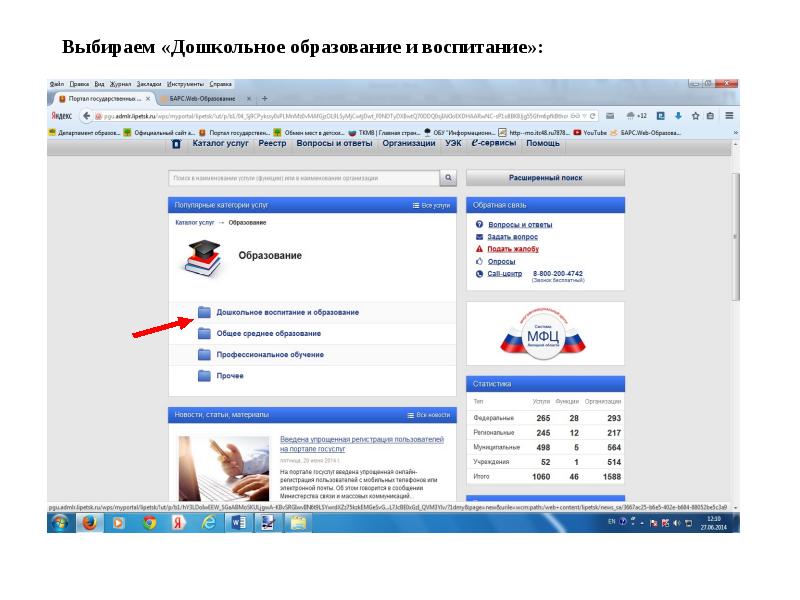Open the simplified registration news headline
This screenshot has height=600, width=800.
tap(361, 444)
